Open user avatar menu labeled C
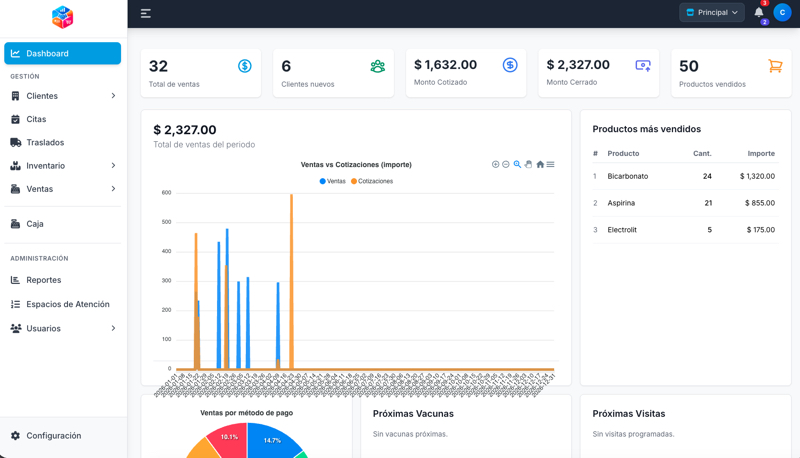Image resolution: width=800 pixels, height=458 pixels. tap(782, 12)
